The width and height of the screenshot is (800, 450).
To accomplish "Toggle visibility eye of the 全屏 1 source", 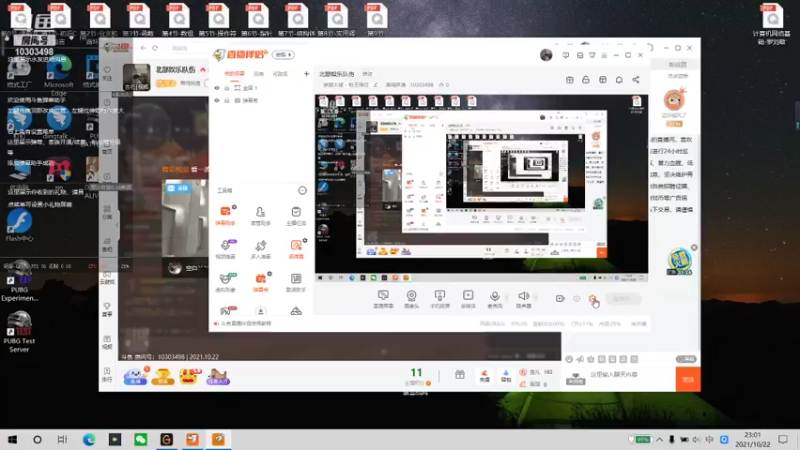I will point(217,88).
